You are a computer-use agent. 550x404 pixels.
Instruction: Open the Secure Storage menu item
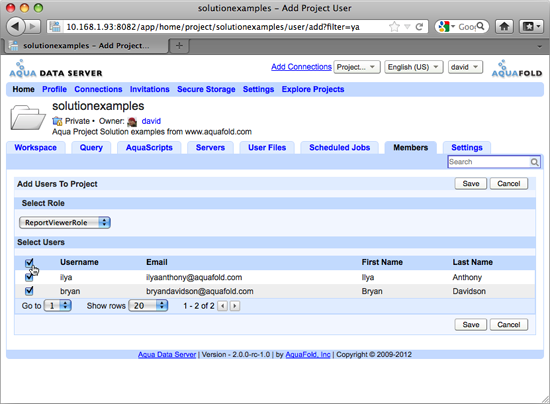pos(206,89)
